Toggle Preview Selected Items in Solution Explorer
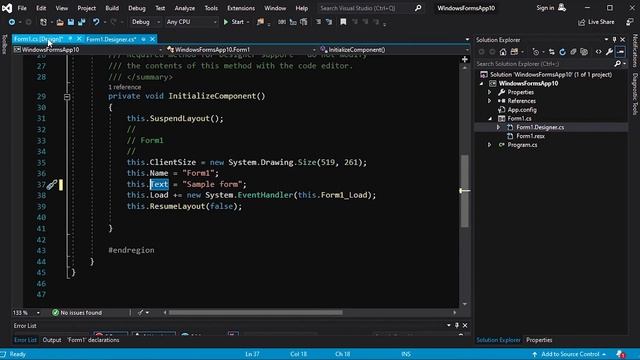The width and height of the screenshot is (640, 360). pyautogui.click(x=620, y=52)
